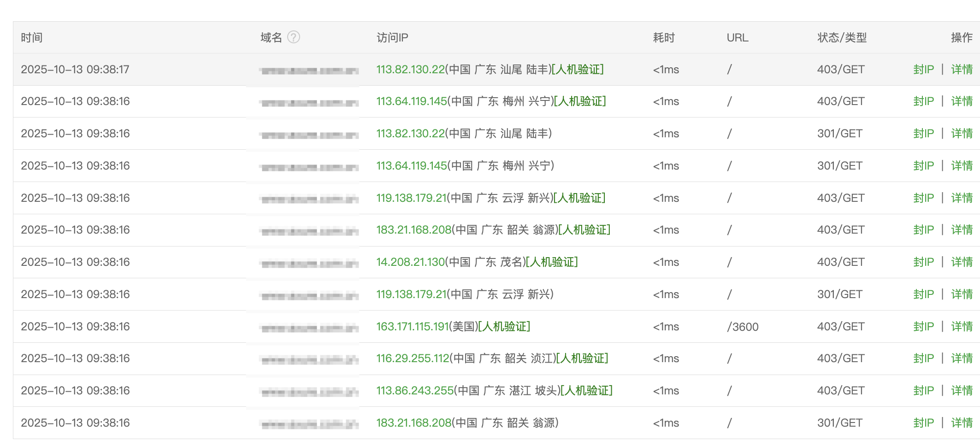Click the 访问IP column header

[x=392, y=38]
